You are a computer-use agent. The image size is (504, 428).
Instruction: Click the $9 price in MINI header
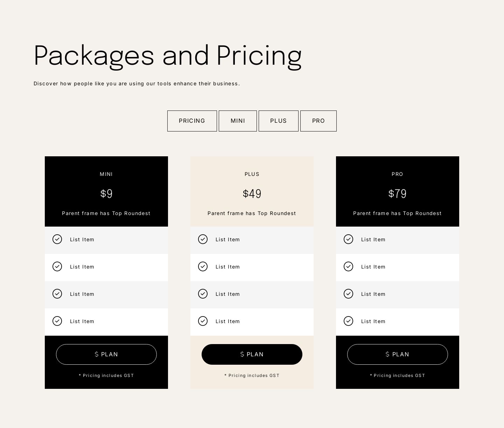pyautogui.click(x=106, y=194)
